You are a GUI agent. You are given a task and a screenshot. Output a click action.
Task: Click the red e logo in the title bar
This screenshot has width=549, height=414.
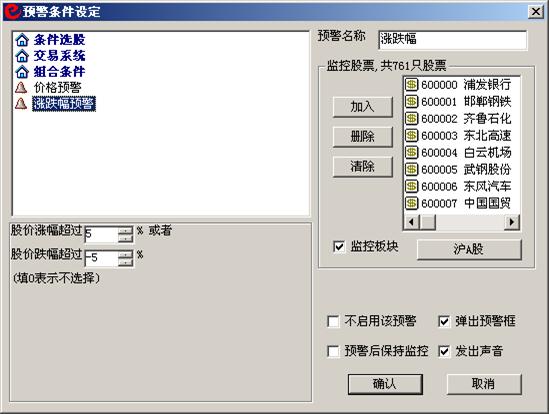(13, 12)
